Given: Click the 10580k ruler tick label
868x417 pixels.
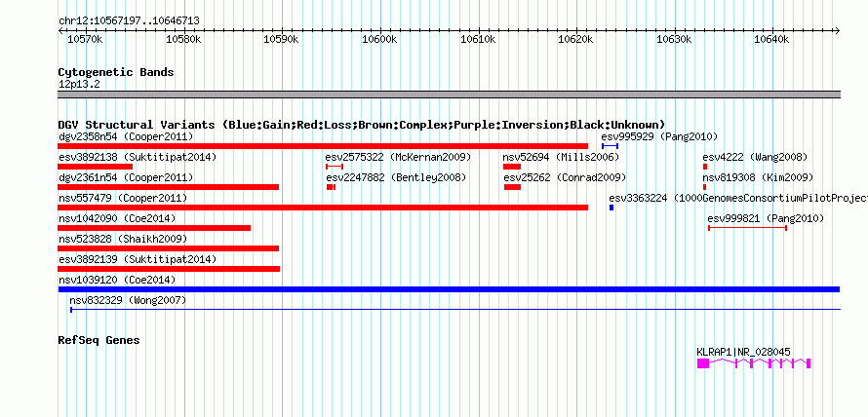Looking at the screenshot, I should (183, 39).
